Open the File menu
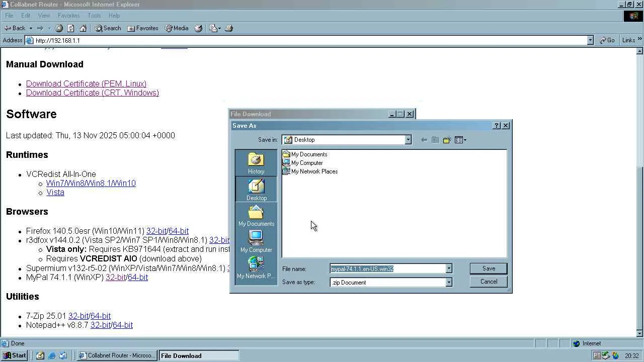Viewport: 644px width, 362px height. [x=9, y=16]
